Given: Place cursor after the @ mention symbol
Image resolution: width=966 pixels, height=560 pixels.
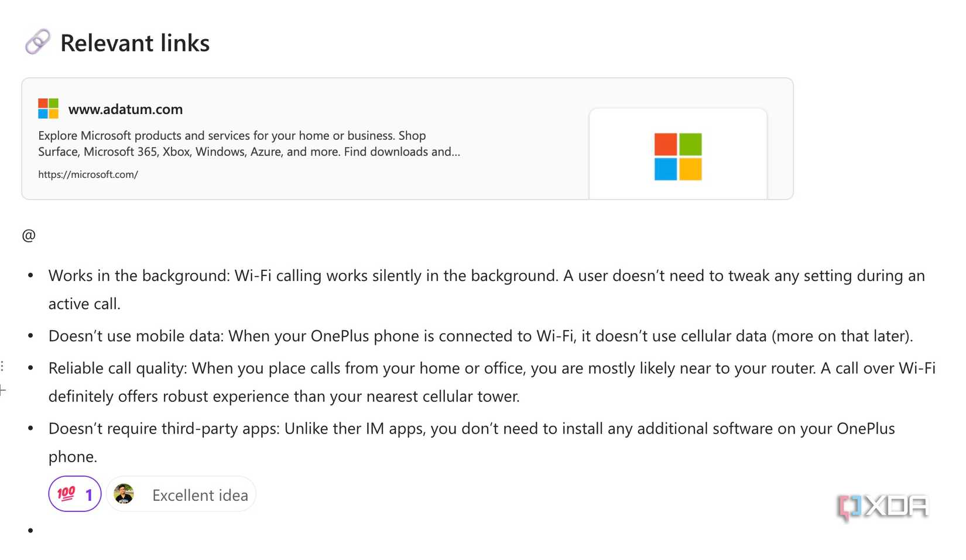Looking at the screenshot, I should pos(36,235).
